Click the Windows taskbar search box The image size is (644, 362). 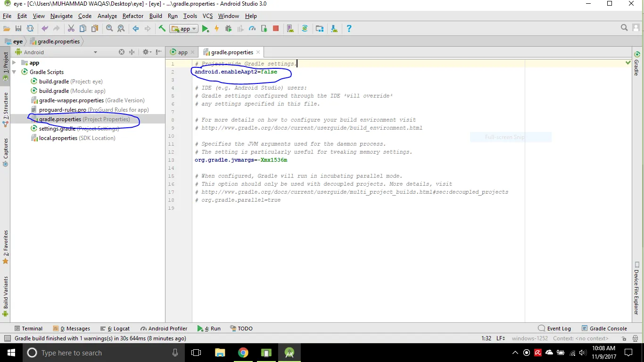pos(103,353)
